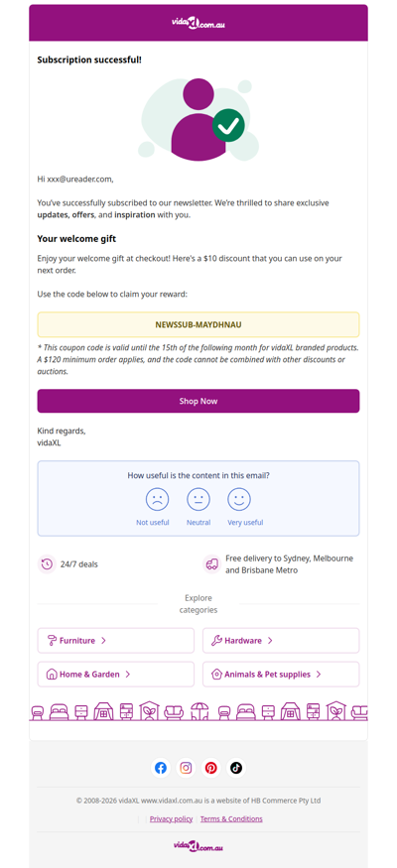Choose the smiley 'Very useful' face
397x868 pixels.
pos(239,499)
